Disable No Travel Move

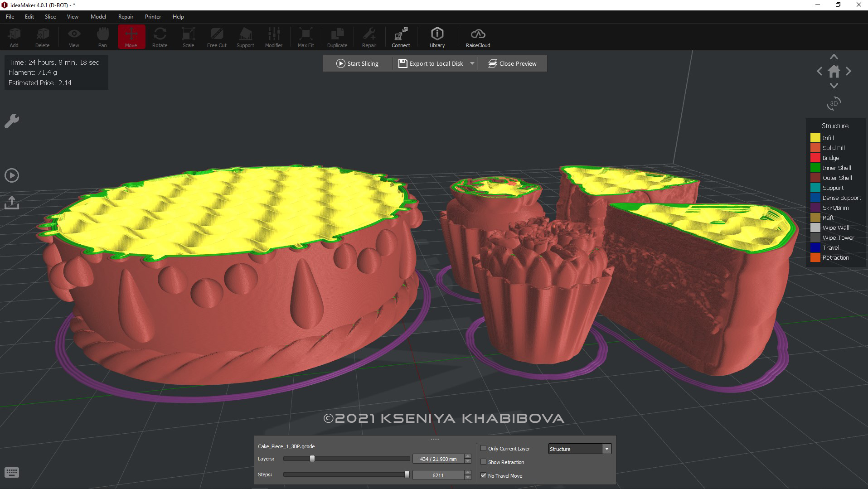[483, 475]
